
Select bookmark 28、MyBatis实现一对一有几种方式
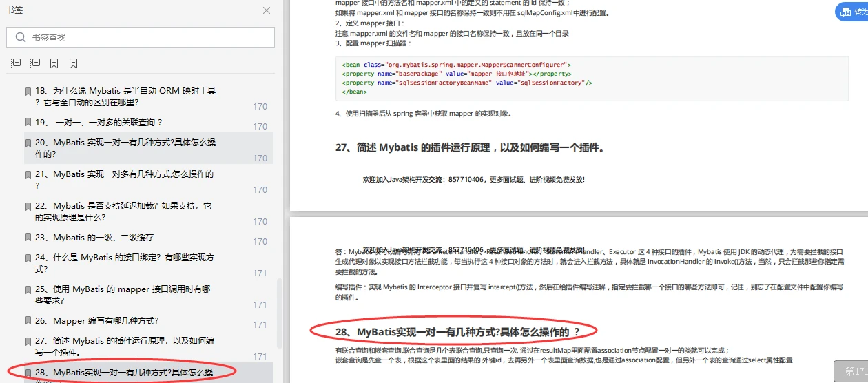coord(124,373)
